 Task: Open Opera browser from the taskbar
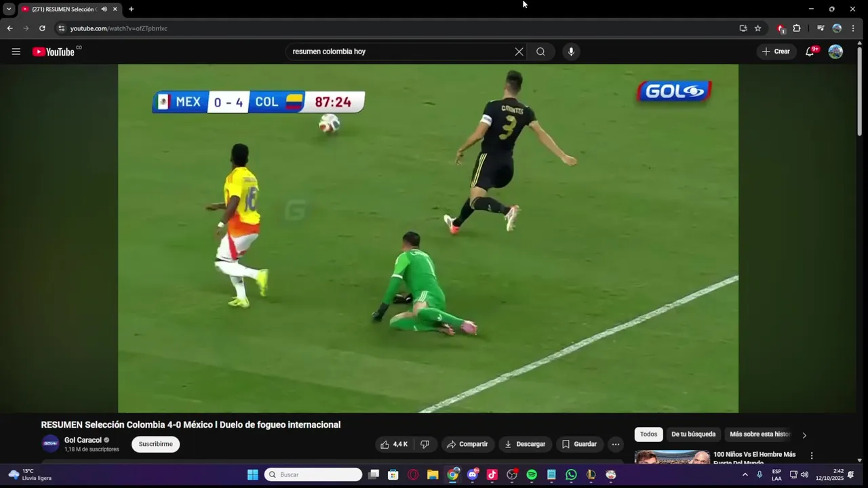pyautogui.click(x=413, y=474)
